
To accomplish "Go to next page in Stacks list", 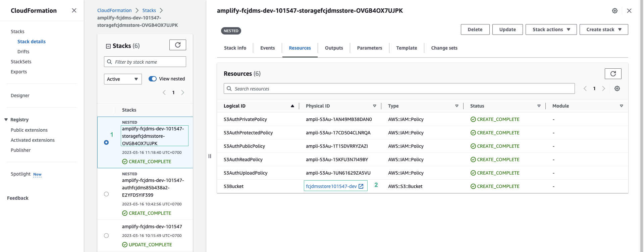I will [x=183, y=92].
